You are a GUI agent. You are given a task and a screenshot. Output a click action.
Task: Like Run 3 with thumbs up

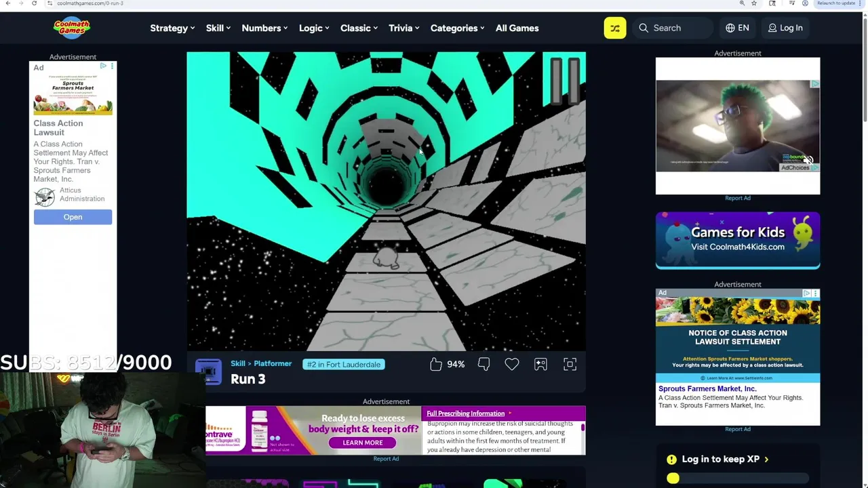click(436, 365)
